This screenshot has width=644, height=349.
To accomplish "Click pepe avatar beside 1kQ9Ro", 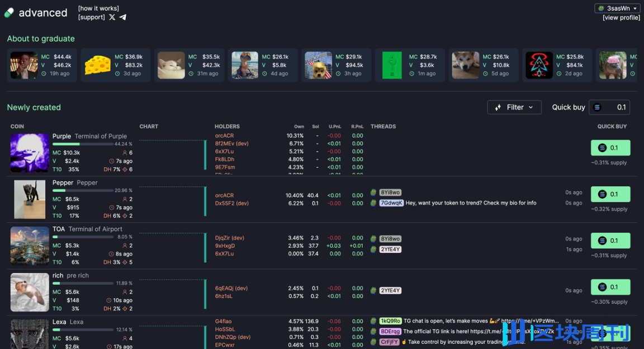I will tap(373, 321).
